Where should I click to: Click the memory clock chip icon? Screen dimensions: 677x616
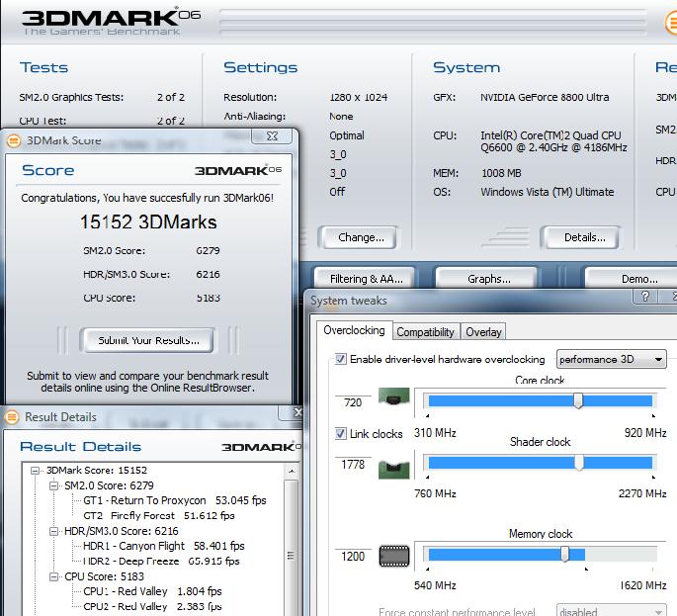(x=393, y=557)
